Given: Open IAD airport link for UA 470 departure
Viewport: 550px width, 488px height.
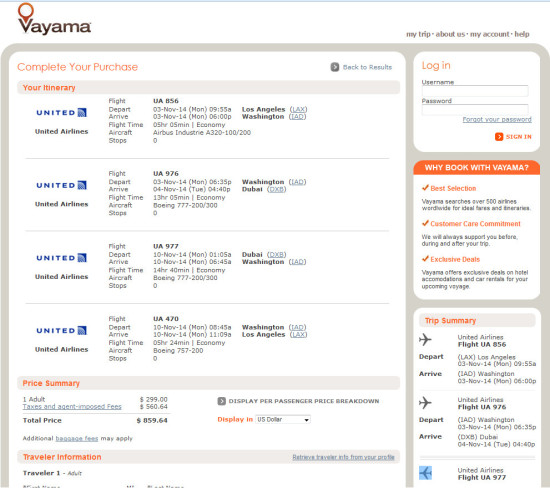Looking at the screenshot, I should [x=297, y=327].
